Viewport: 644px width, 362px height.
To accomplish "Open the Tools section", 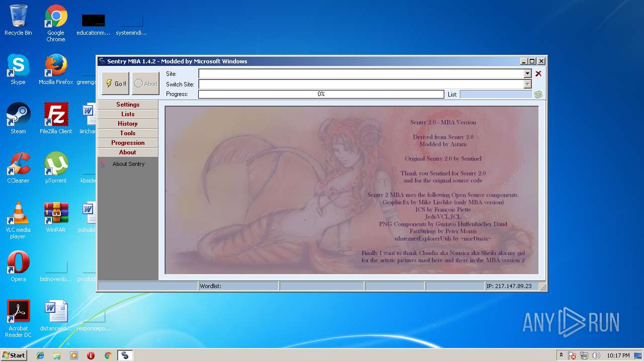I will [x=128, y=133].
